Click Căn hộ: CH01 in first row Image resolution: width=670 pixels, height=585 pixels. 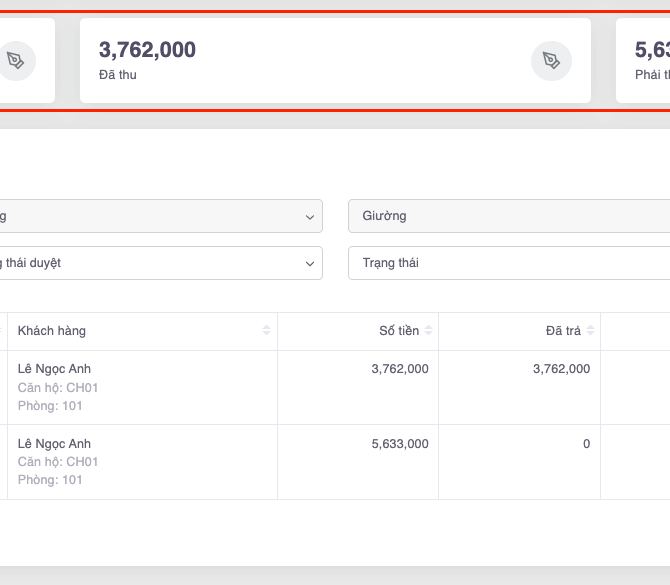coord(58,388)
